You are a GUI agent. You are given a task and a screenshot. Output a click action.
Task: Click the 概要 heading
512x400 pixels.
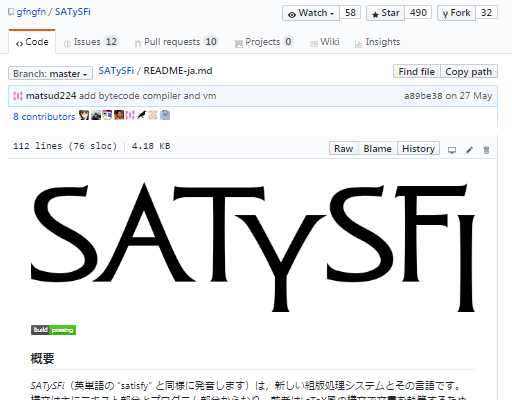point(42,359)
